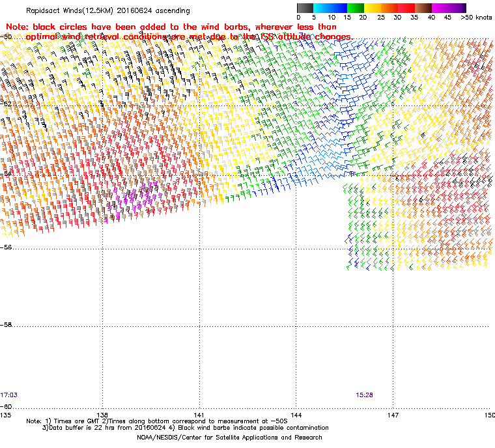This screenshot has height=448, width=495.
Task: Click the latitude label -60
Action: (6, 406)
